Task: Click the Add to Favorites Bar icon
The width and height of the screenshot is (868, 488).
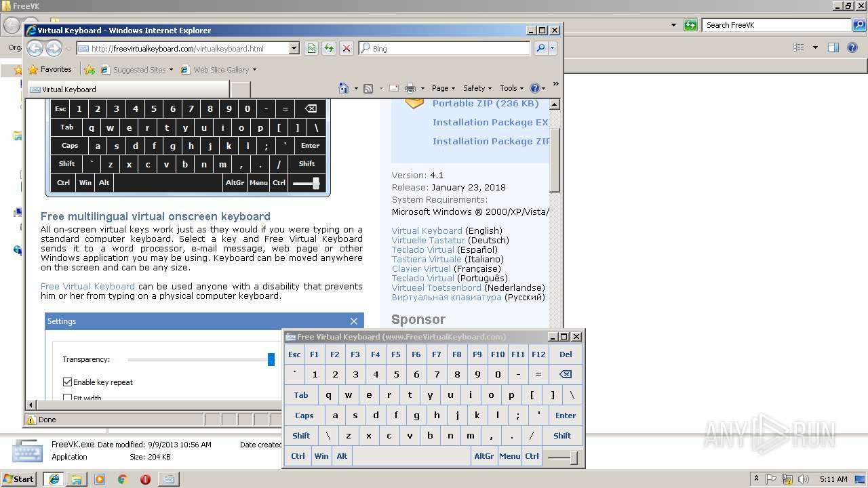Action: pyautogui.click(x=90, y=69)
